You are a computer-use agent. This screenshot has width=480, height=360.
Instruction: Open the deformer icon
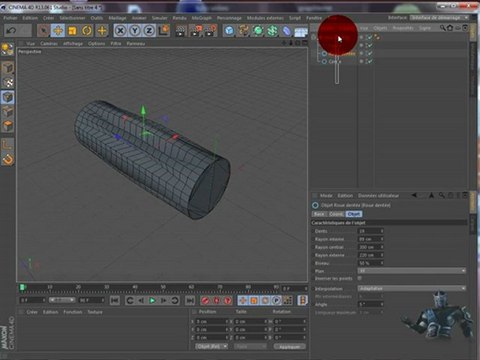click(287, 31)
